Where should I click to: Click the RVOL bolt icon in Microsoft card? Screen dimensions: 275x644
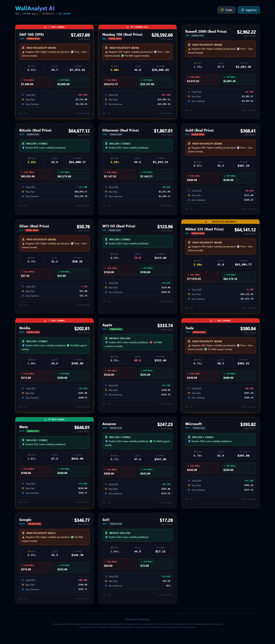coord(195,452)
